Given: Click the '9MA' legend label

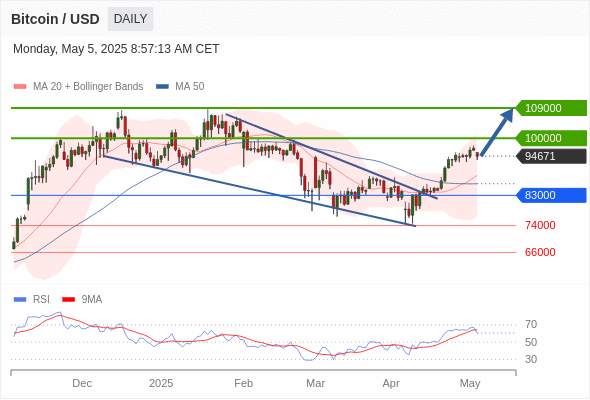Looking at the screenshot, I should [92, 300].
